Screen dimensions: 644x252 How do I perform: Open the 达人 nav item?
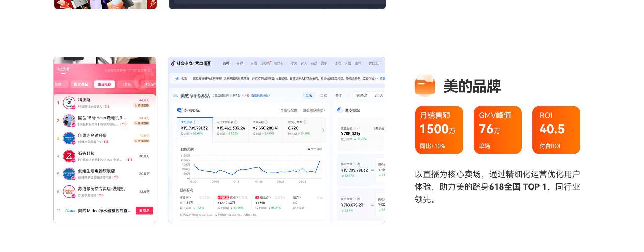304,63
